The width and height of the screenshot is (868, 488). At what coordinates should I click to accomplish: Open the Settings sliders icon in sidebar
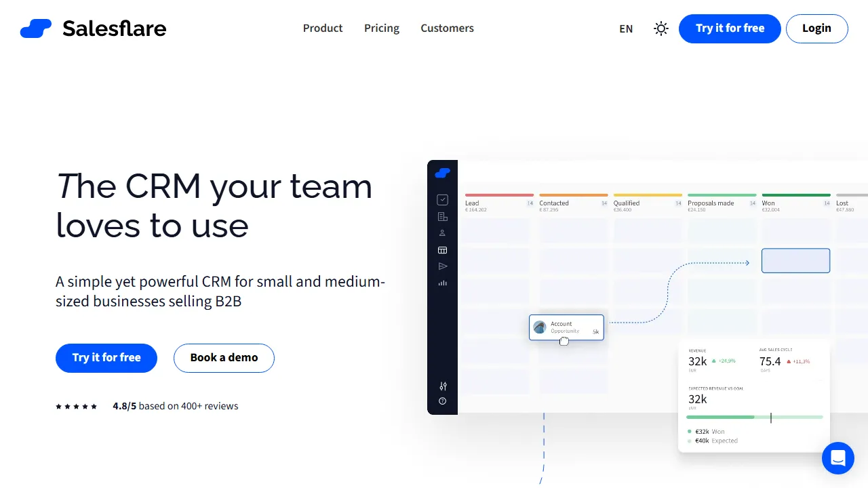tap(443, 386)
